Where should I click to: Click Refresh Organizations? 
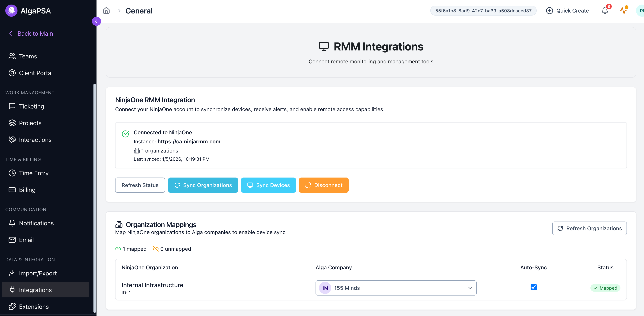pos(589,228)
